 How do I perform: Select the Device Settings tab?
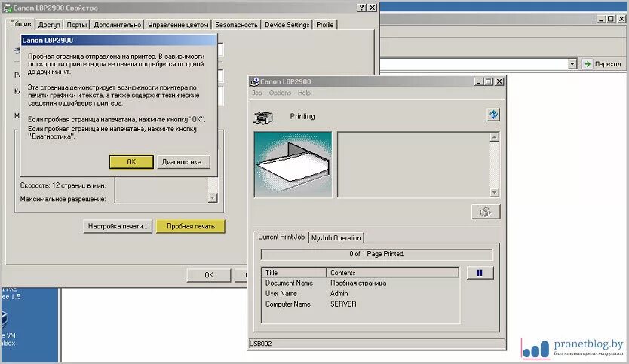click(x=287, y=25)
